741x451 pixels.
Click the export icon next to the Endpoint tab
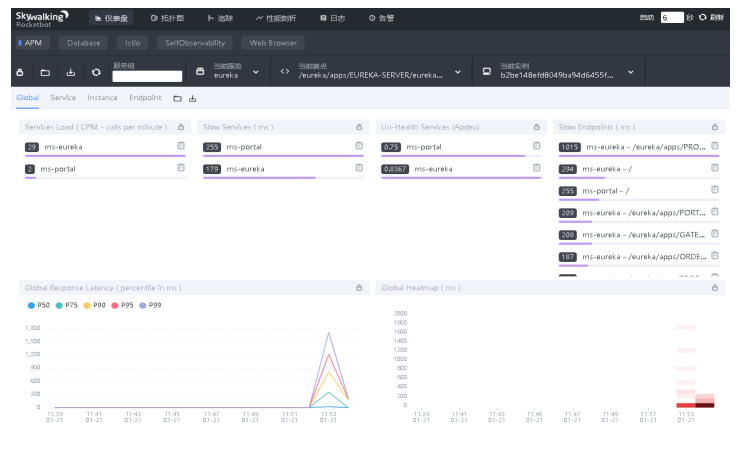(192, 98)
